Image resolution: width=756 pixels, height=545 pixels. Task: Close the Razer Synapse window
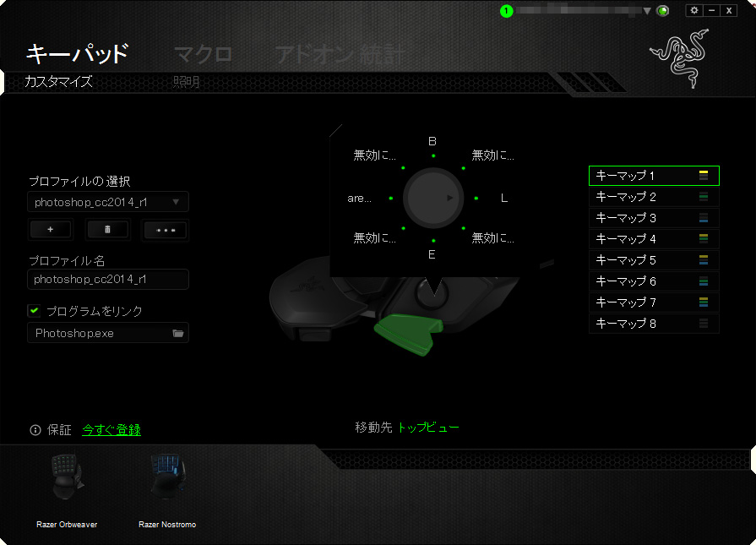(x=729, y=11)
